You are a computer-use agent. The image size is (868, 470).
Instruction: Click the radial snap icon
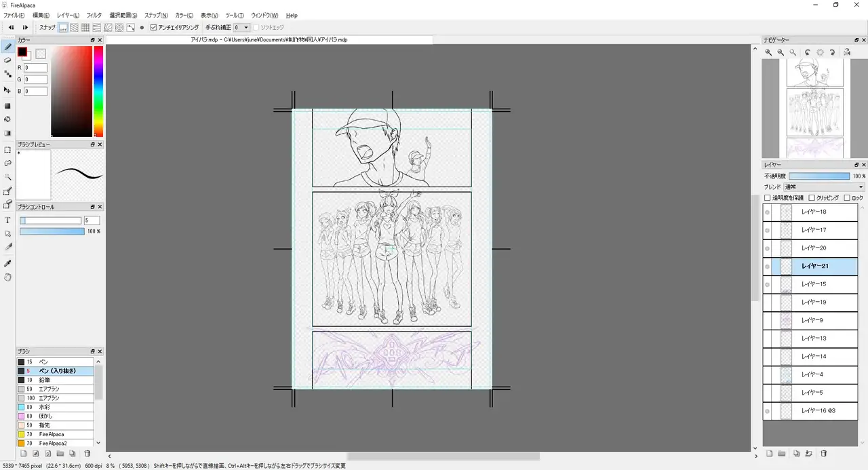(x=119, y=28)
